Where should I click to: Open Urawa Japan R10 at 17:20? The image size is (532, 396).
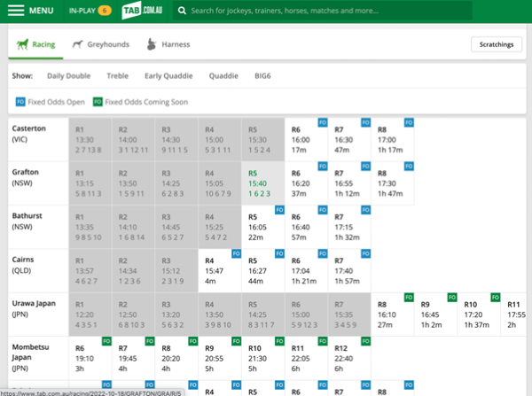coord(479,314)
